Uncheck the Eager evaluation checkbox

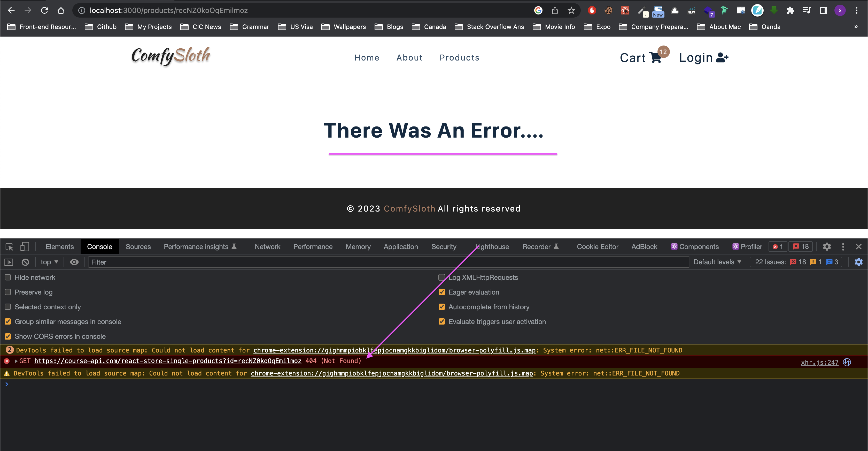tap(442, 292)
